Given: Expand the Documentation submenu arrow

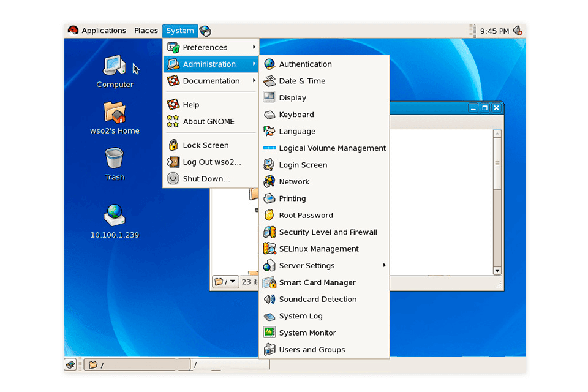Looking at the screenshot, I should click(254, 81).
